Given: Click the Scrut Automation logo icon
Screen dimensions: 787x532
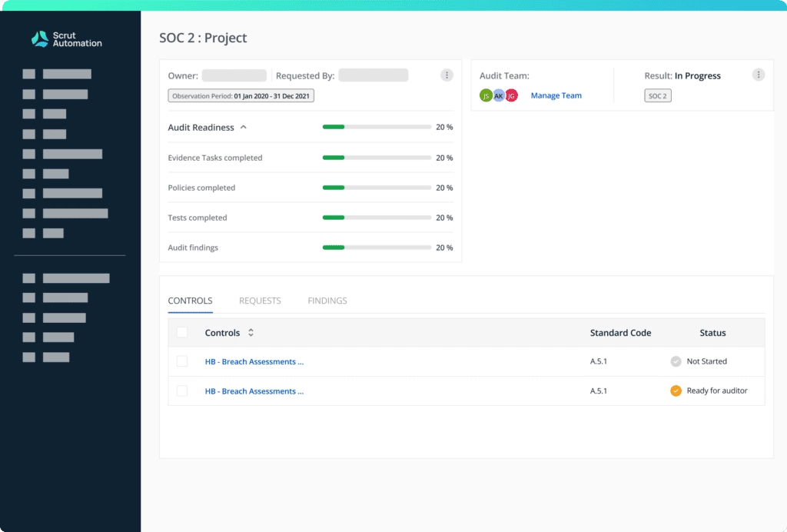Looking at the screenshot, I should pos(40,38).
